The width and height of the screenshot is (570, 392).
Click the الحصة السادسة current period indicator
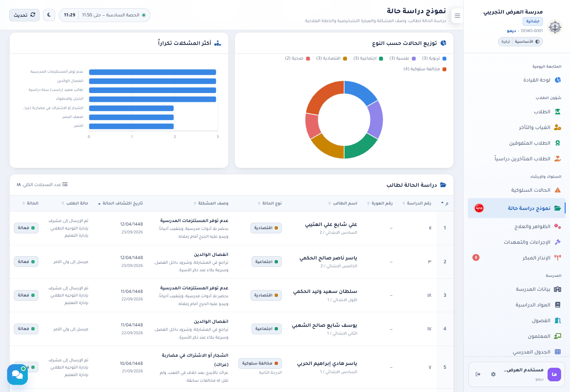[104, 15]
